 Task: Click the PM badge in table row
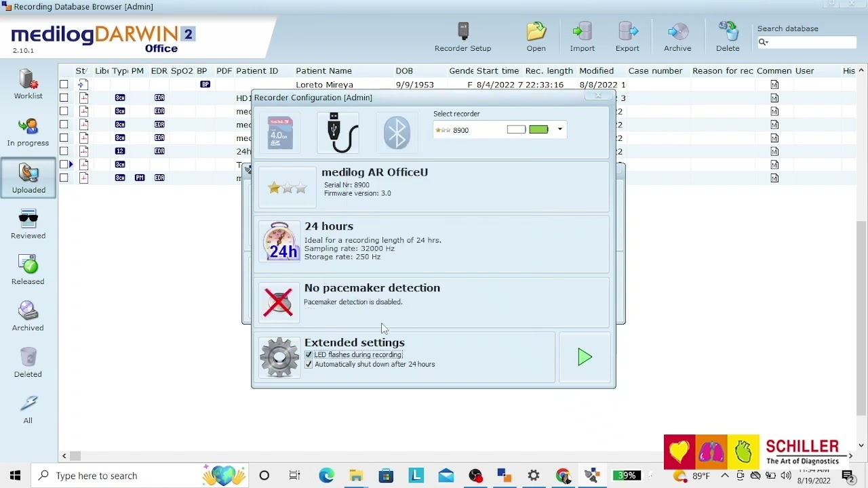click(x=139, y=178)
